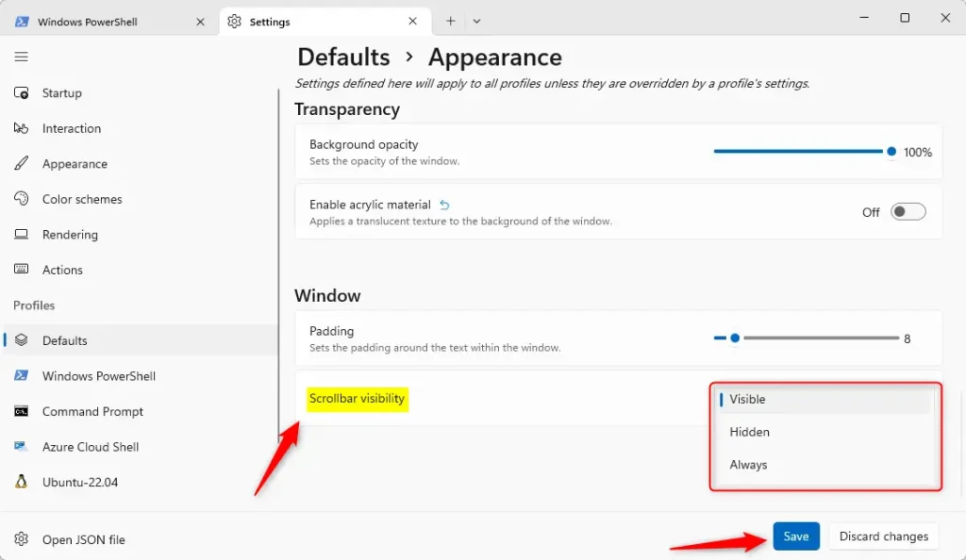Click the Padding slider track

click(x=807, y=338)
